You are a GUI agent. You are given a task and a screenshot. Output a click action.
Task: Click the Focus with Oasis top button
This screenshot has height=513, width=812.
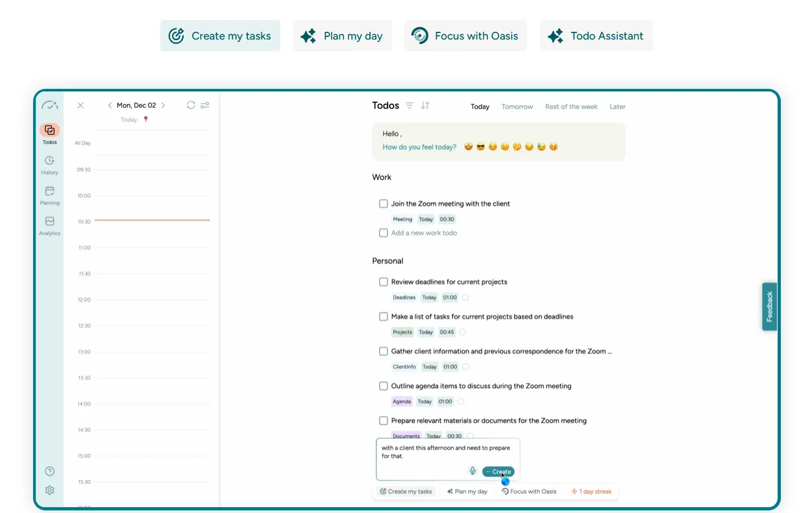point(465,36)
